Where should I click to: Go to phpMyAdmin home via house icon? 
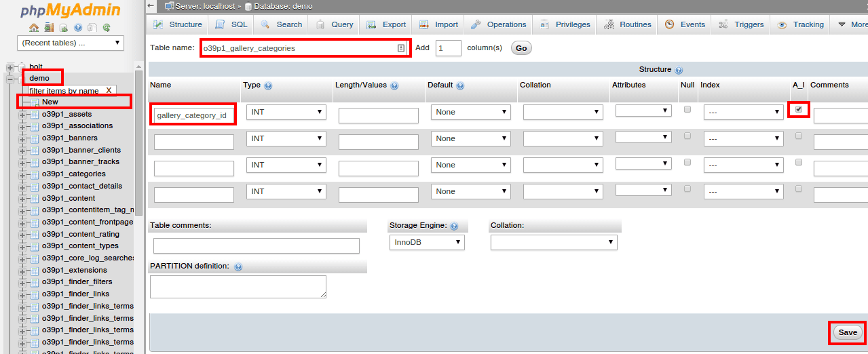(34, 28)
